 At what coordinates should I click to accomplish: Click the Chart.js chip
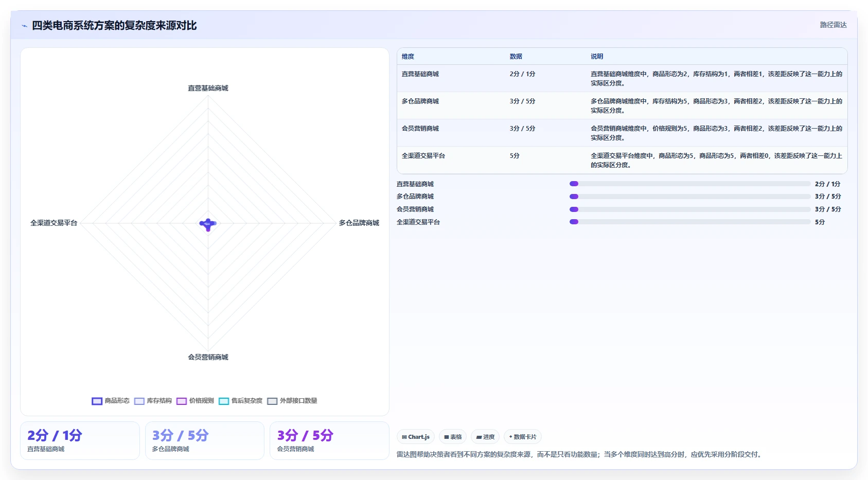pos(416,437)
